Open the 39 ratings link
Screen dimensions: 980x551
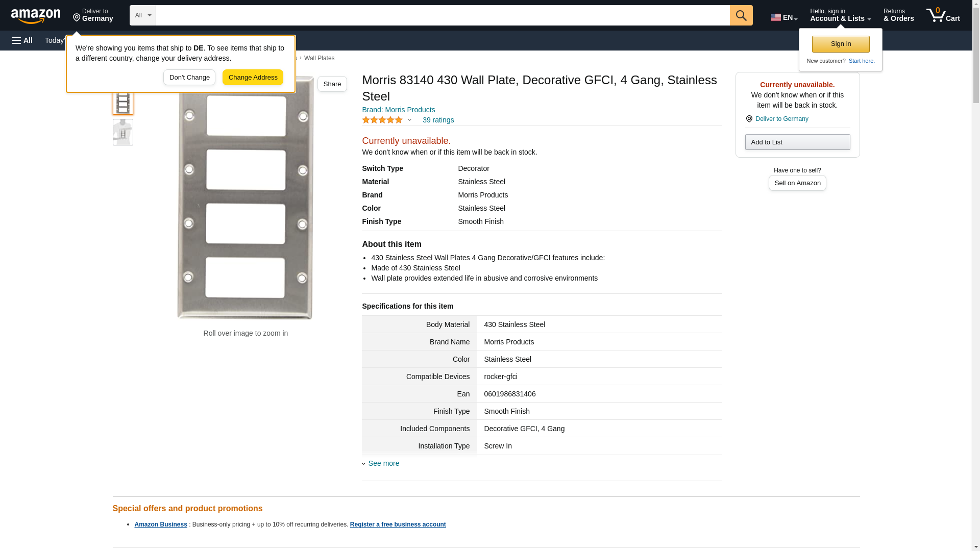pyautogui.click(x=438, y=120)
